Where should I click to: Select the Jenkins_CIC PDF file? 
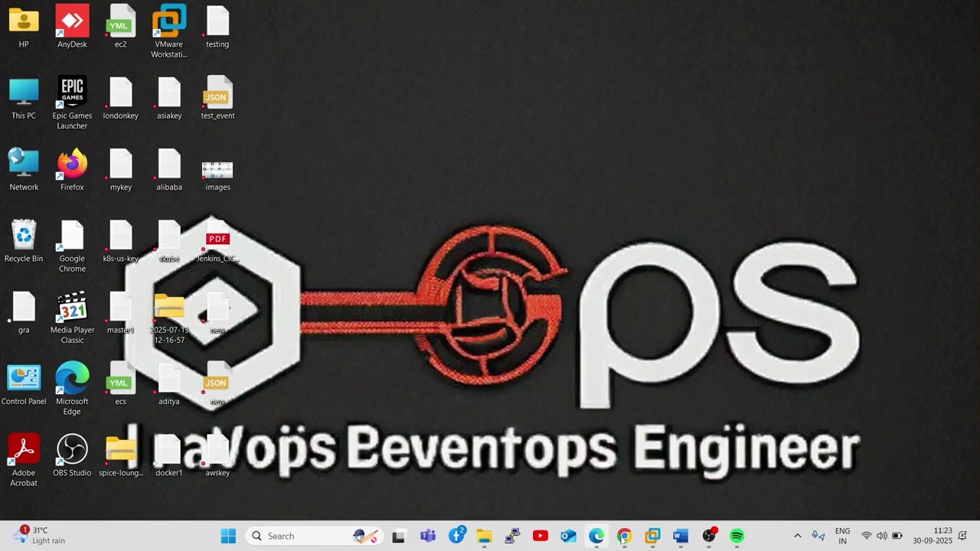(x=217, y=241)
